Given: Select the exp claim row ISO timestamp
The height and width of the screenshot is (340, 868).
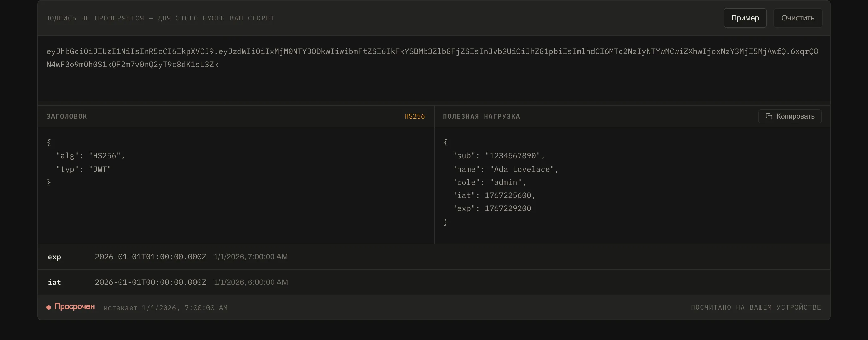Looking at the screenshot, I should [150, 257].
